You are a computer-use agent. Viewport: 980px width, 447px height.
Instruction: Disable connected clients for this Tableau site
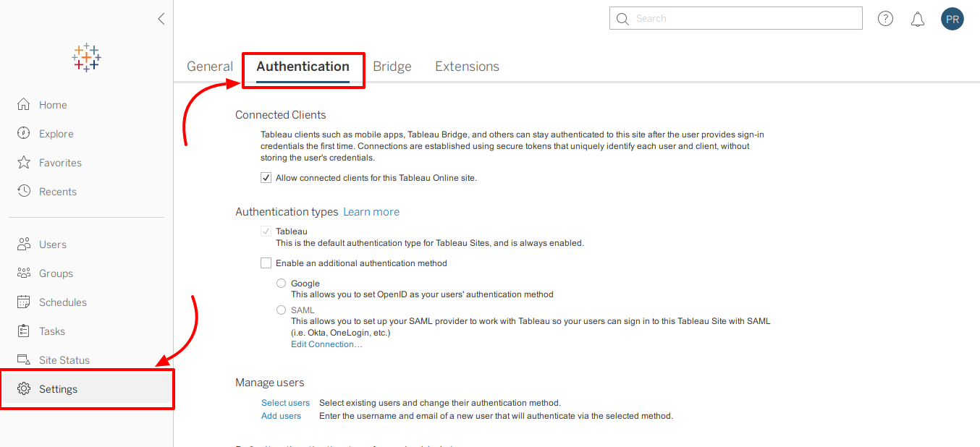tap(266, 177)
